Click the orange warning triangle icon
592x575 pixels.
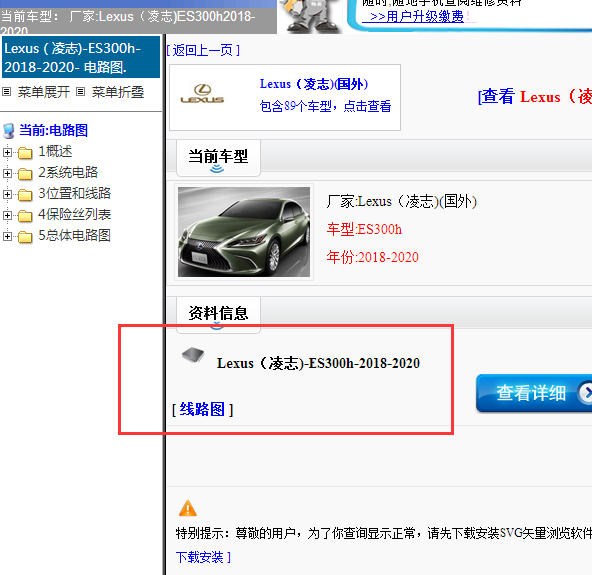coord(188,508)
